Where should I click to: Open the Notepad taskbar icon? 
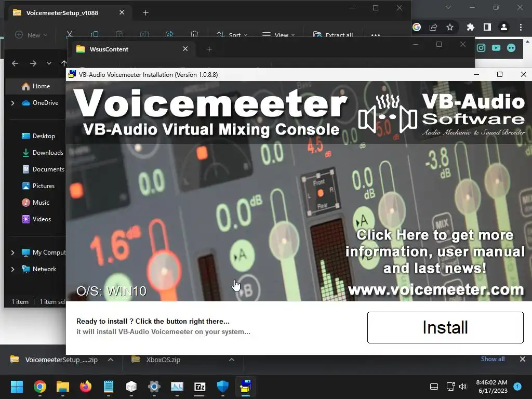(x=109, y=387)
